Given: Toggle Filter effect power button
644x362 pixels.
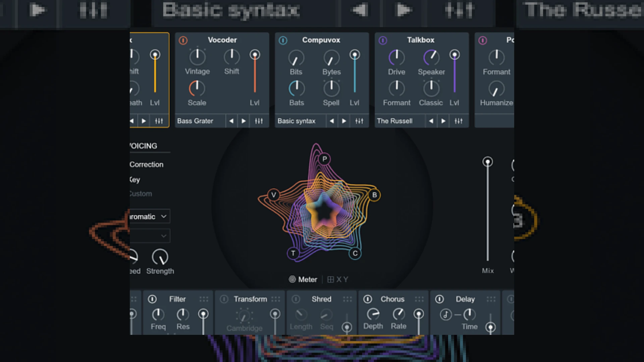Looking at the screenshot, I should click(152, 299).
